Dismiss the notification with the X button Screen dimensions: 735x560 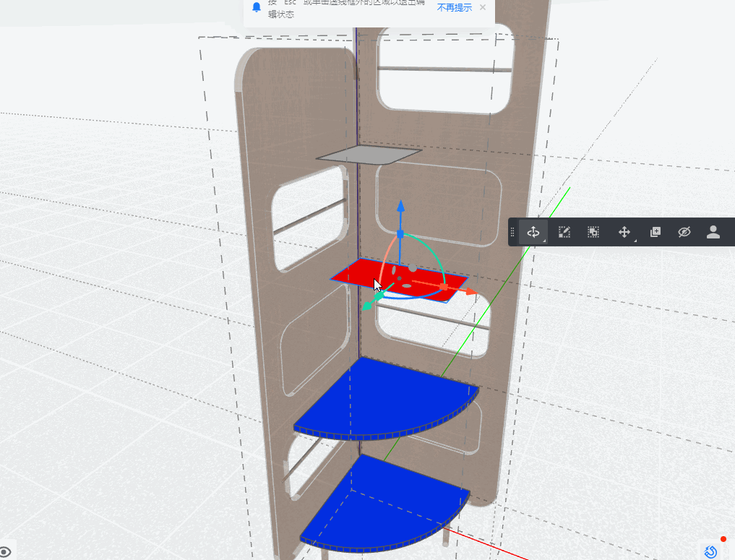coord(483,7)
